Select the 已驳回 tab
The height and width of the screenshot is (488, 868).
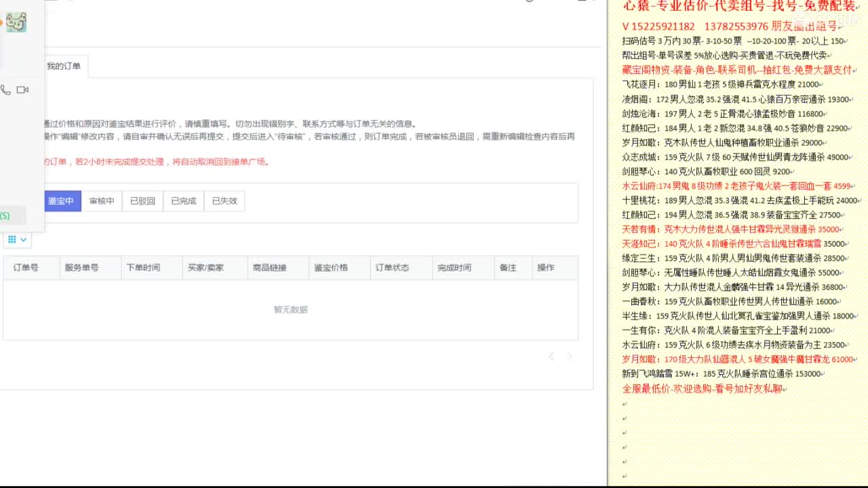[142, 201]
